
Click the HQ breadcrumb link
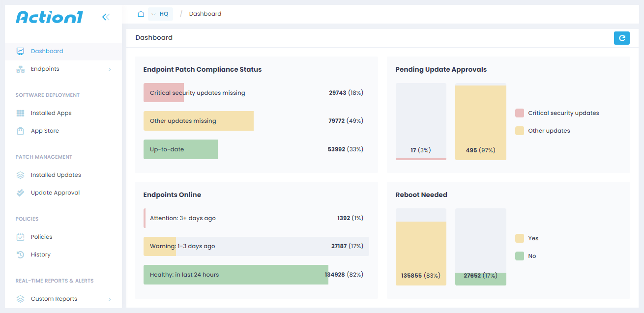[163, 13]
